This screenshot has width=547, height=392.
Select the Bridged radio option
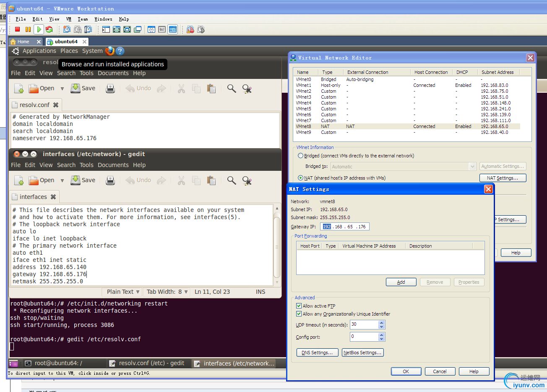(300, 156)
